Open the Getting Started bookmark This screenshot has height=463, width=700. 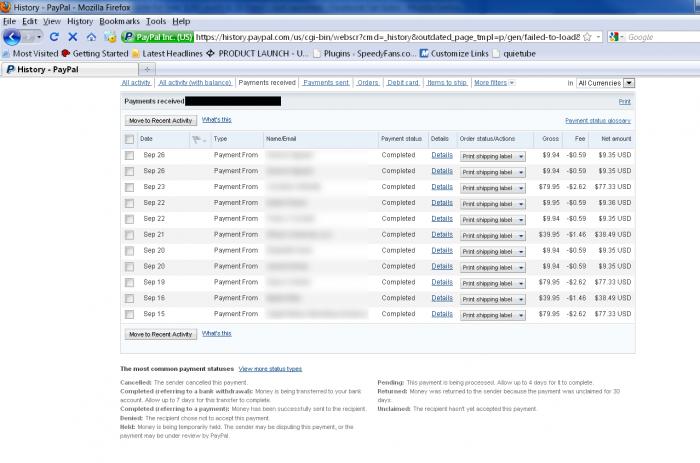coord(95,54)
